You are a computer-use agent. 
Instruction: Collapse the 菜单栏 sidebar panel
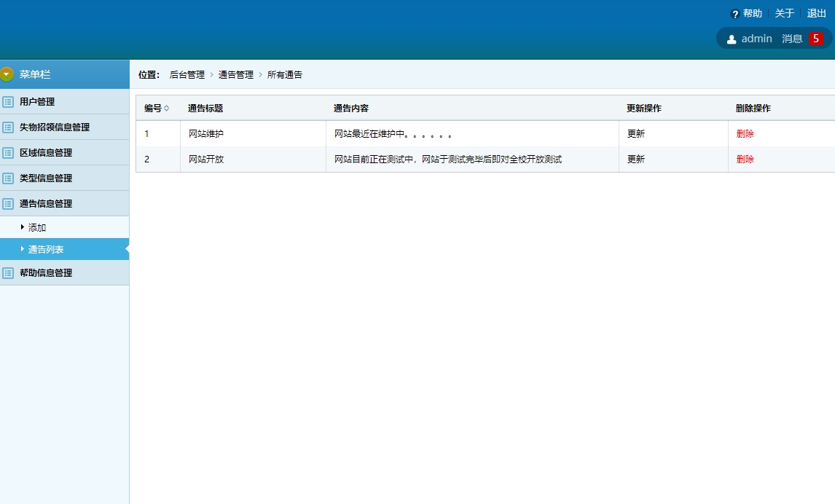click(x=7, y=74)
